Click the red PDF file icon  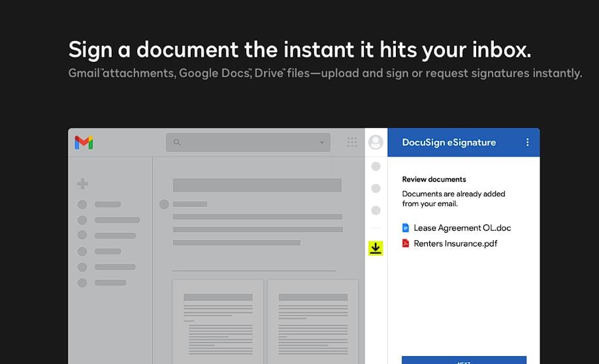pos(406,243)
